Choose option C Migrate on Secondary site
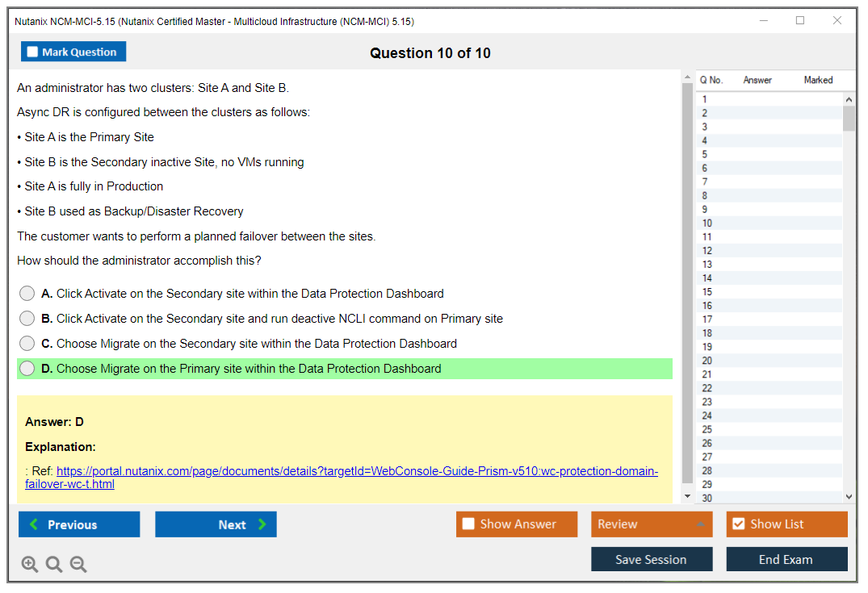The height and width of the screenshot is (593, 868). coord(27,344)
